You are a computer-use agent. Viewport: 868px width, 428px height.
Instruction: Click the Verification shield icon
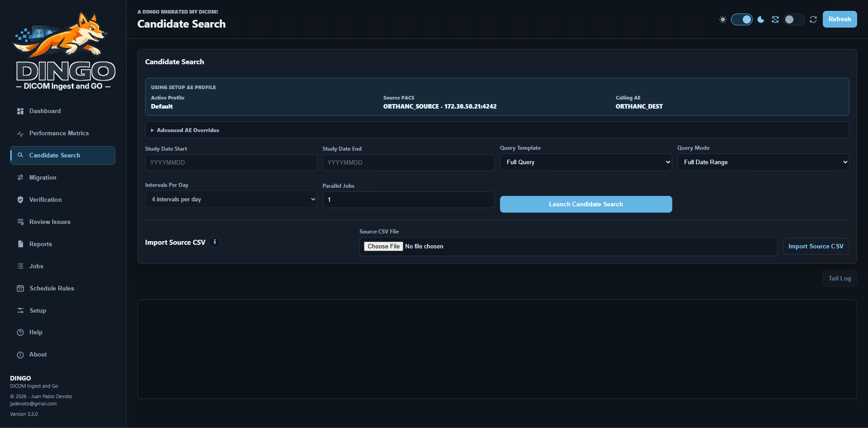pos(20,200)
